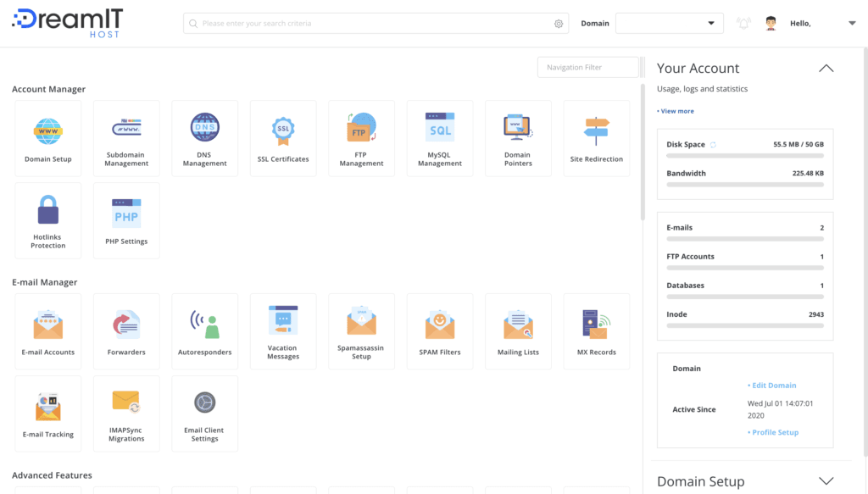Collapse the Your Account section
The image size is (868, 494).
pos(826,68)
